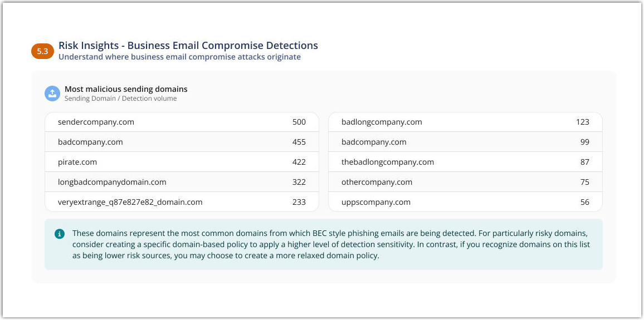Click detection count 56 for uppscompany.com
644x320 pixels.
(584, 202)
